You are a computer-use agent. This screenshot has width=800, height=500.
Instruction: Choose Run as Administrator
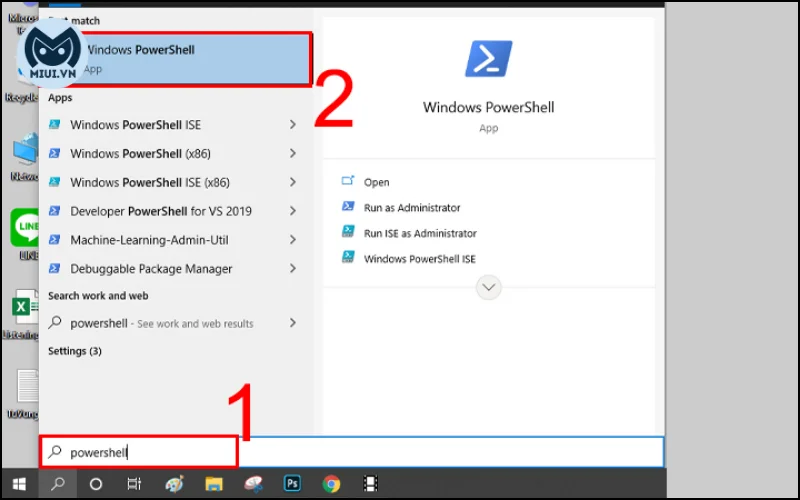pyautogui.click(x=412, y=208)
